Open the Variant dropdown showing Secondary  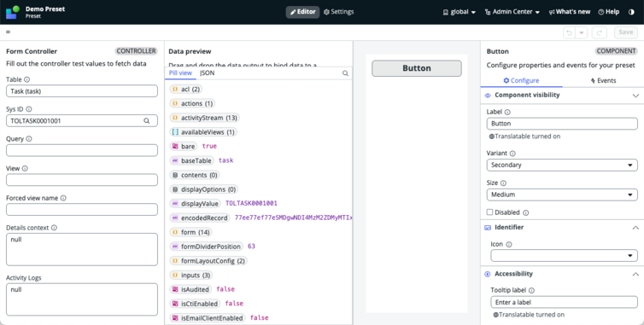tap(562, 165)
